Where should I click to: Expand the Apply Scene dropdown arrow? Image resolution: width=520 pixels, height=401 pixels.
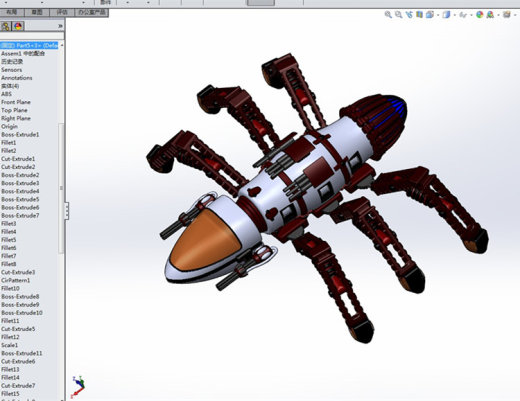tap(498, 15)
